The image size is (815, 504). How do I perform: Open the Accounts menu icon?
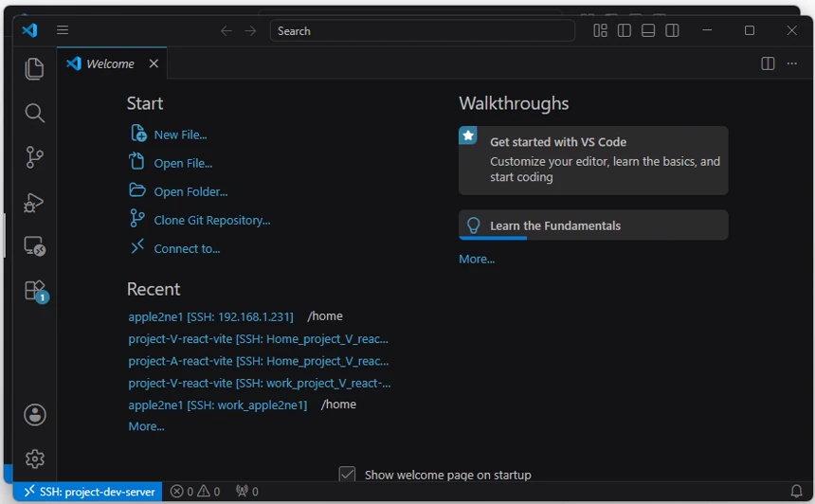(x=35, y=415)
